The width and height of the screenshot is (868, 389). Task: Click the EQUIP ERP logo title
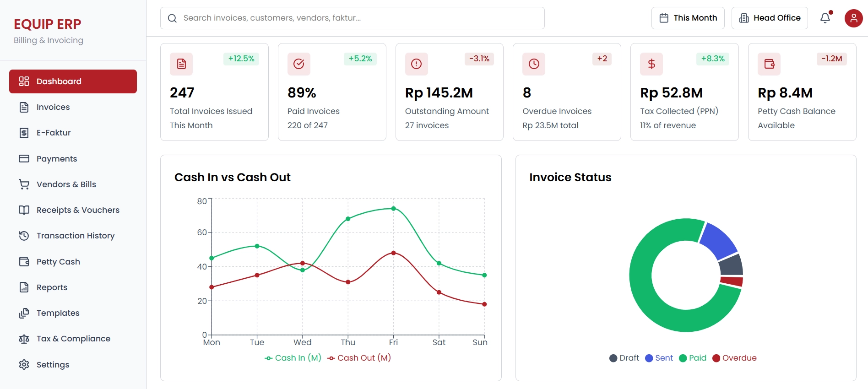point(47,24)
